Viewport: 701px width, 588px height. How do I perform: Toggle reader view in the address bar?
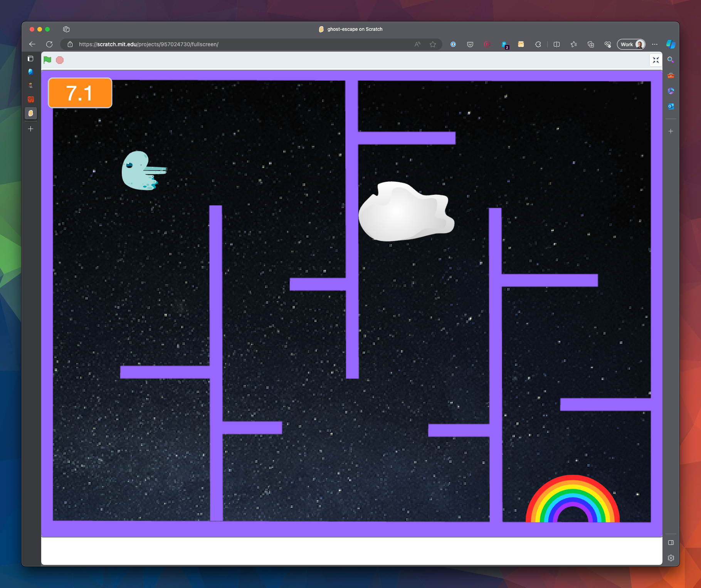click(x=417, y=44)
